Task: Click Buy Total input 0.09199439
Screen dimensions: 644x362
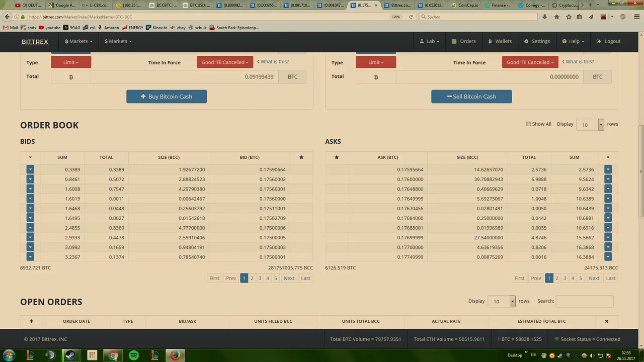Action: point(185,77)
